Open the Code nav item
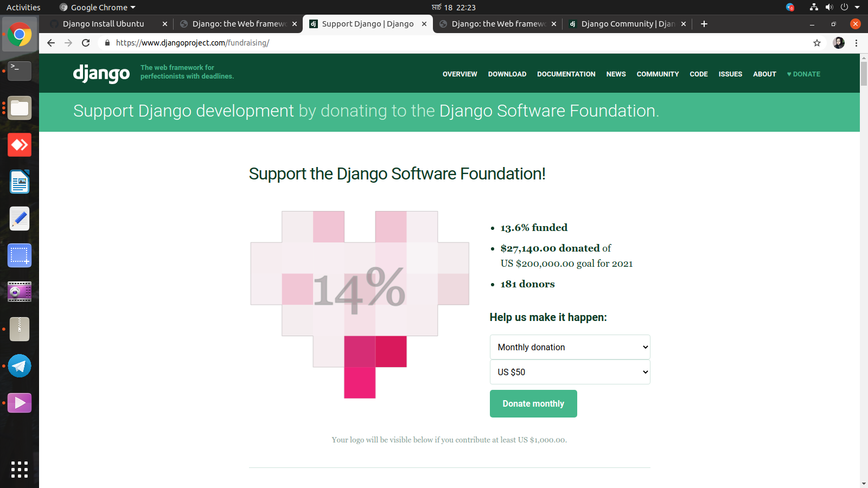Image resolution: width=868 pixels, height=488 pixels. [699, 74]
